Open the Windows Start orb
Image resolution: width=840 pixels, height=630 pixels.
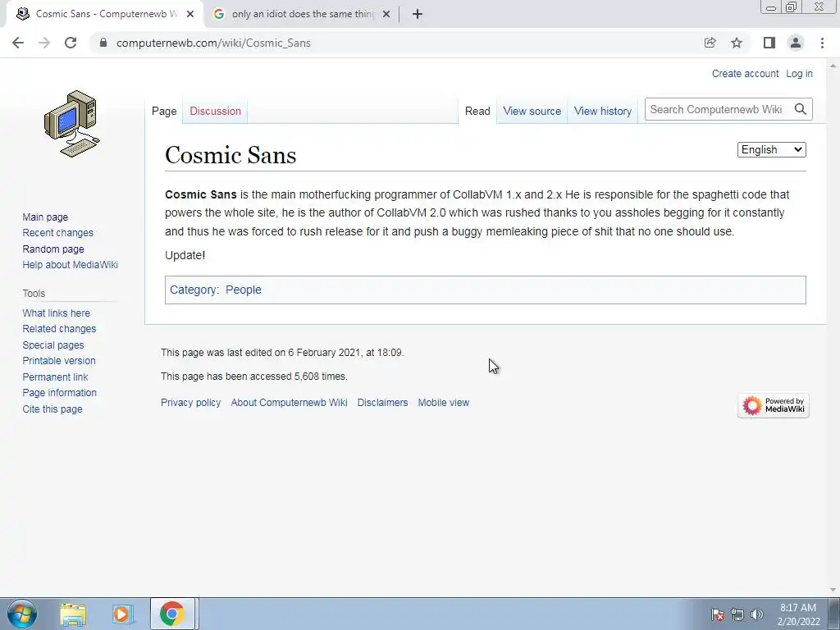point(22,614)
